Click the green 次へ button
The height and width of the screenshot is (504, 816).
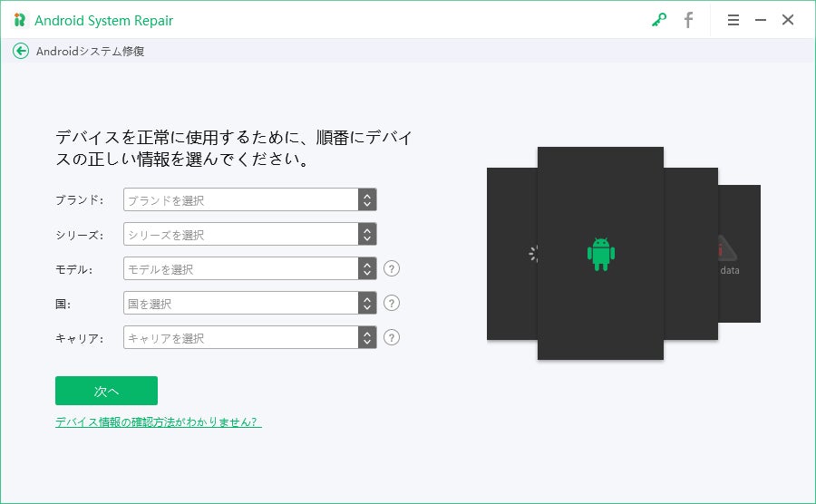106,391
